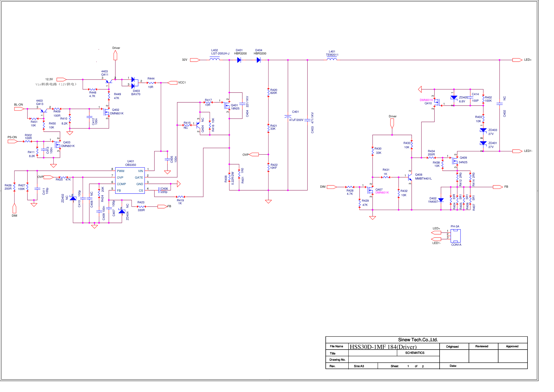Click the 'GATE' pin label on U401
The width and height of the screenshot is (554, 392).
coord(139,178)
